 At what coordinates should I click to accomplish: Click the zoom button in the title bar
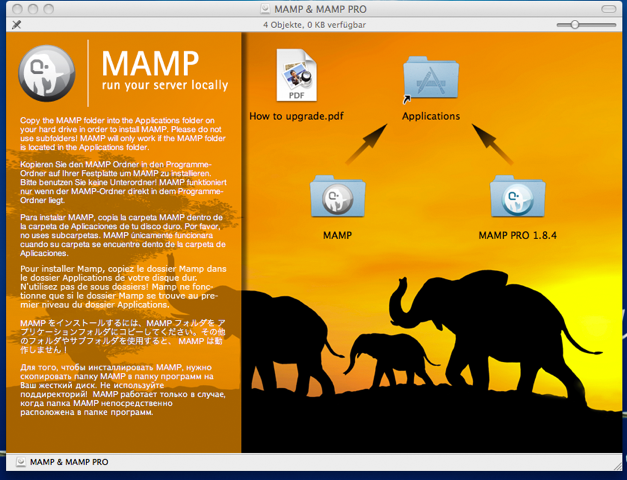[48, 9]
